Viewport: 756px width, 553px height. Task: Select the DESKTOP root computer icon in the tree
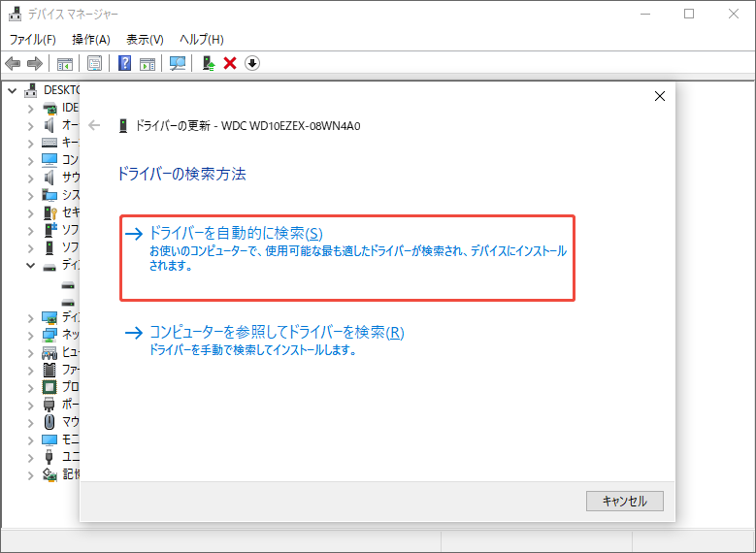31,90
